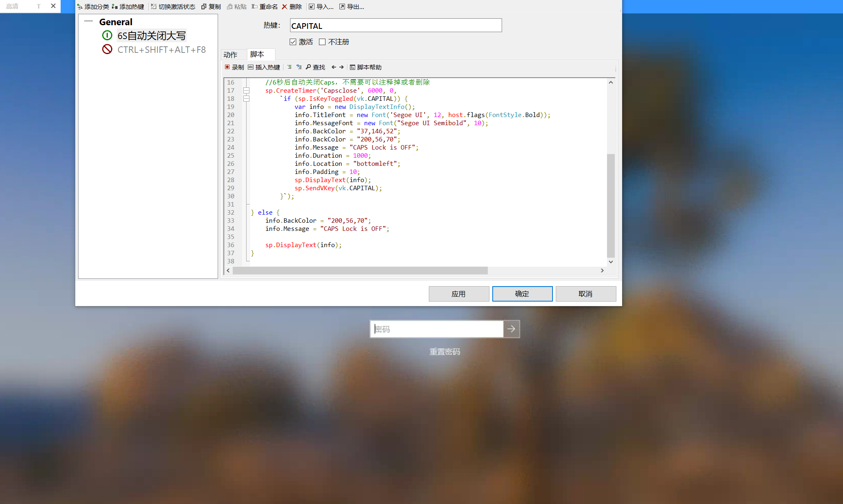
Task: Click the 热键 input field containing CAPITAL
Action: (x=395, y=26)
